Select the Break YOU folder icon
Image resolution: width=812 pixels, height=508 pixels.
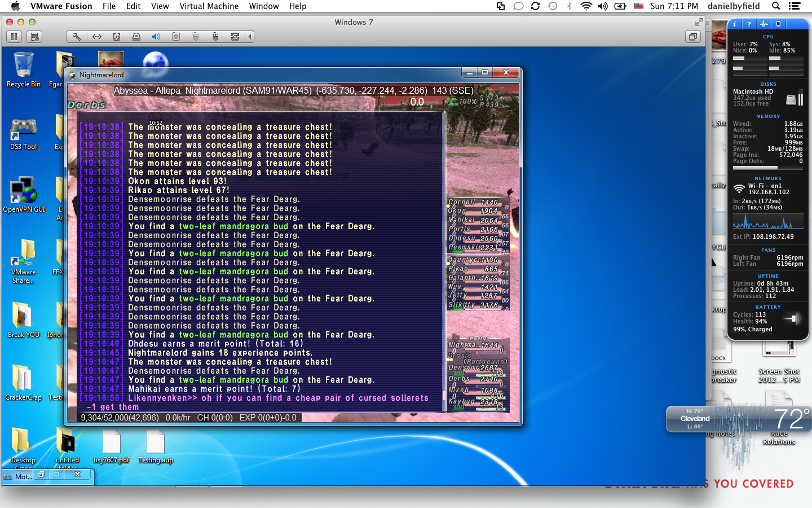24,319
